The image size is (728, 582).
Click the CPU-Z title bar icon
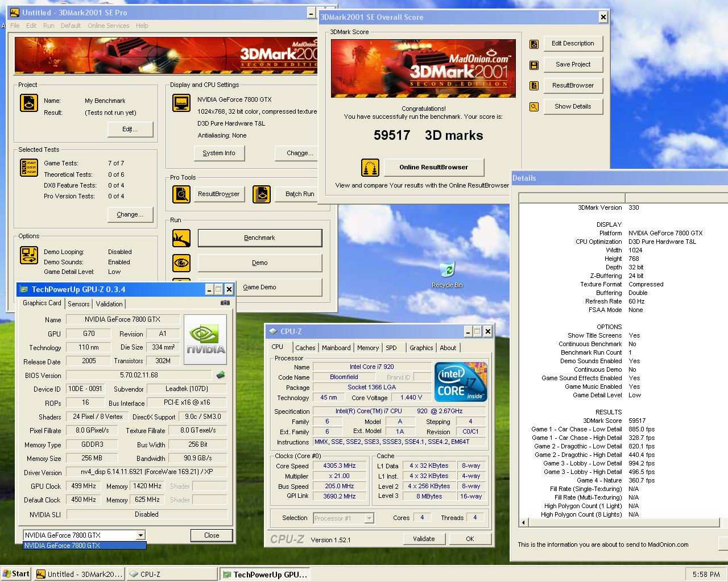(x=273, y=331)
